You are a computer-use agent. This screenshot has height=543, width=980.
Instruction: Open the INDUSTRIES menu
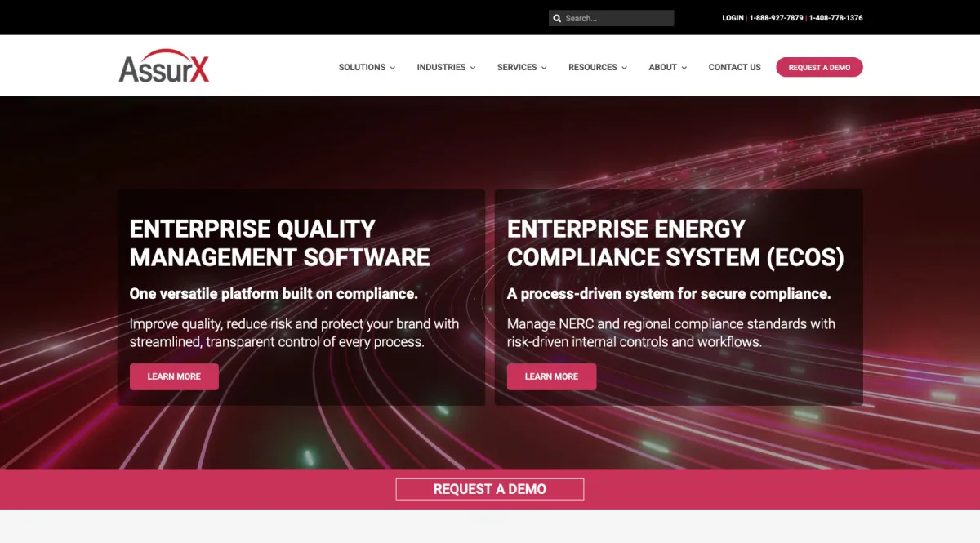tap(446, 68)
